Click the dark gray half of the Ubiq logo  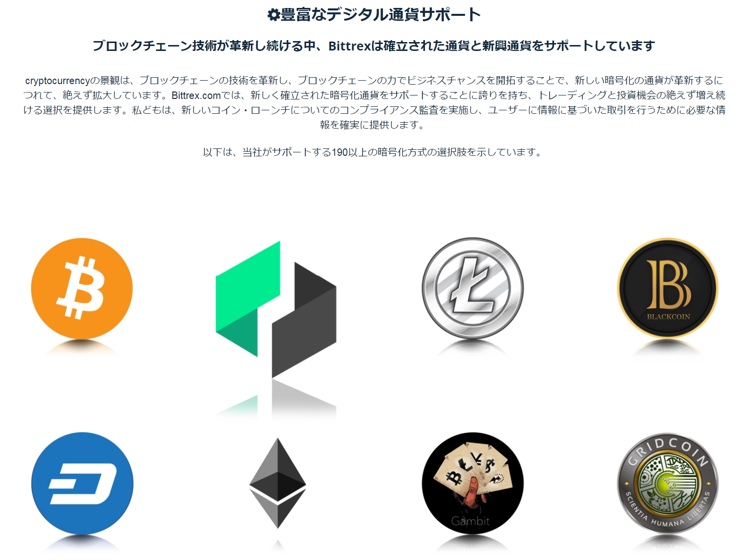[x=304, y=320]
